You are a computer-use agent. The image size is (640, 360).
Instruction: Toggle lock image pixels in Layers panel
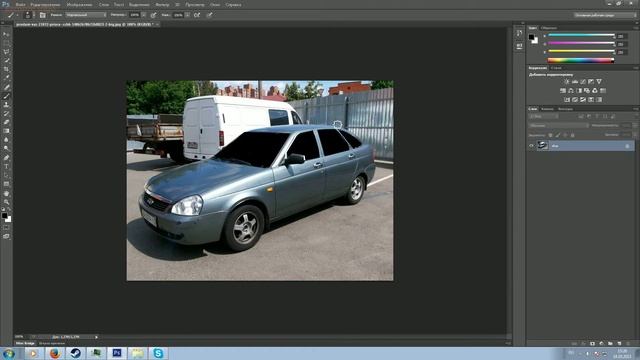558,135
